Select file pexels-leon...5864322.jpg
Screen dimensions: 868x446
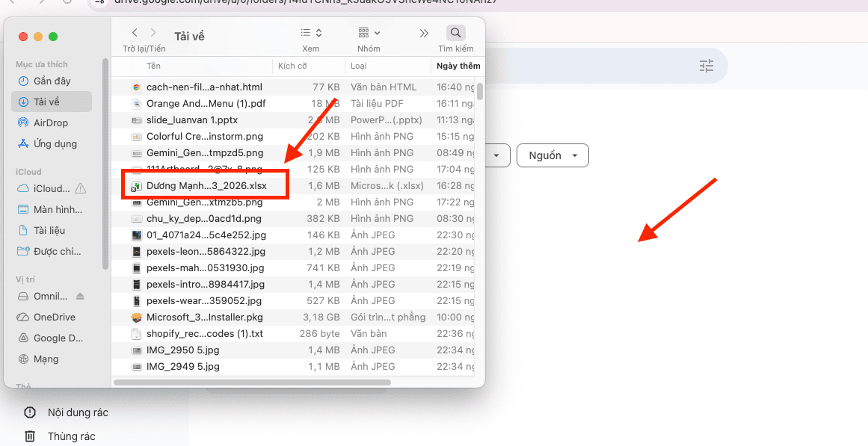point(206,251)
